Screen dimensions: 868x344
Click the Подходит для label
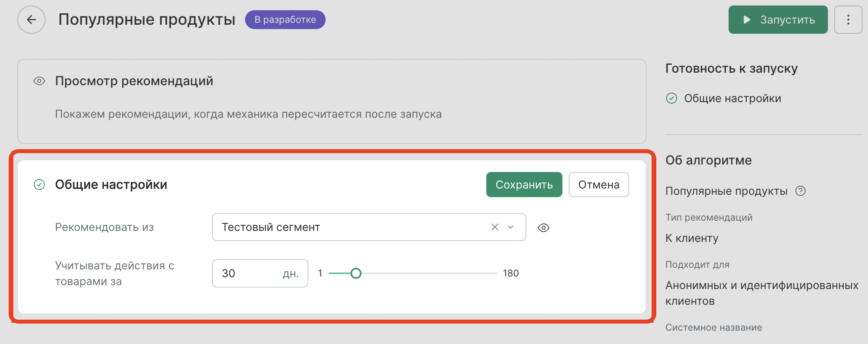(697, 265)
